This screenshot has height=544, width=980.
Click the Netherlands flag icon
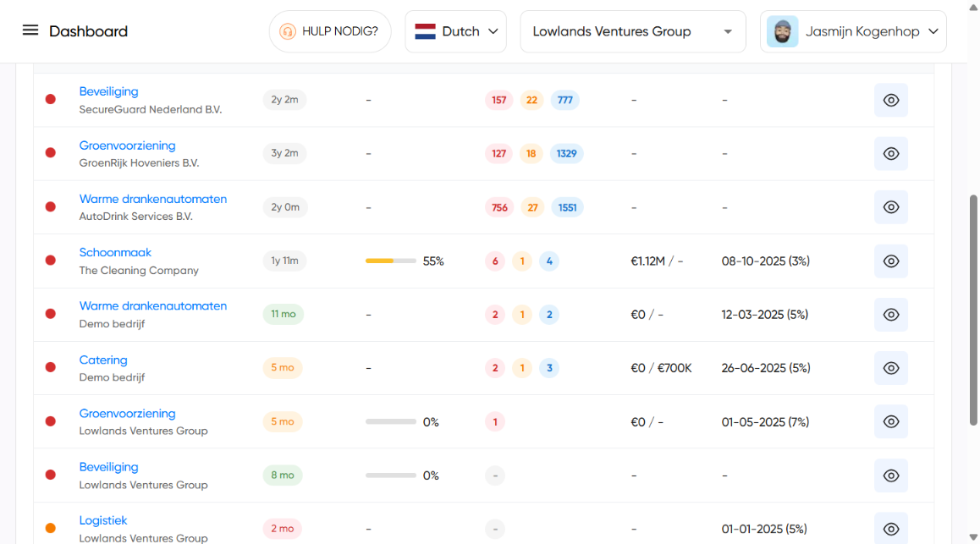click(x=425, y=31)
